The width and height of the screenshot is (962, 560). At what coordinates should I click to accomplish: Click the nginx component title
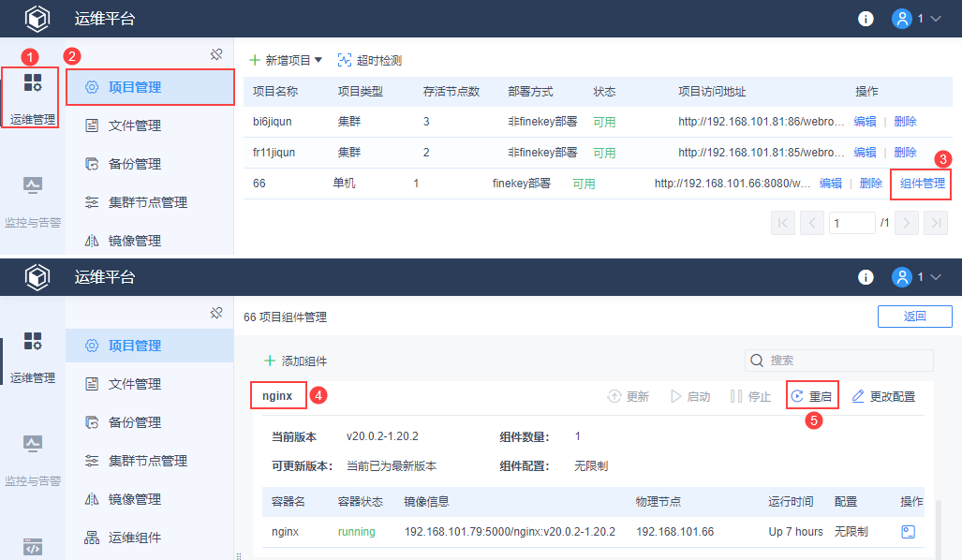pos(277,396)
